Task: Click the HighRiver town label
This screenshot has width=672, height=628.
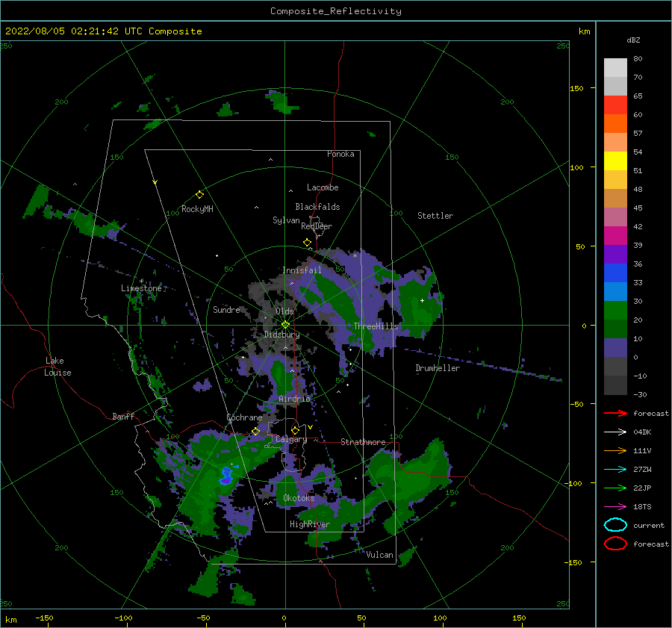Action: pyautogui.click(x=310, y=524)
